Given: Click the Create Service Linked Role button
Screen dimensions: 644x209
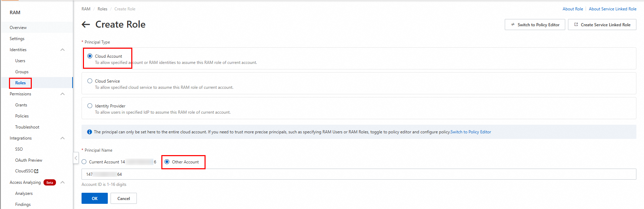Looking at the screenshot, I should click(x=602, y=25).
